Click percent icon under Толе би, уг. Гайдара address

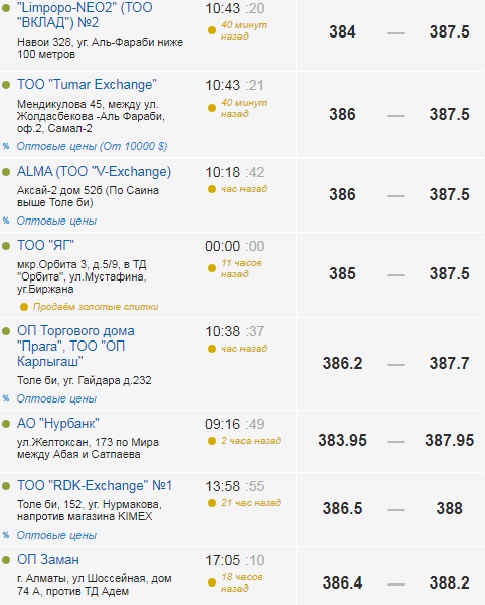(6, 399)
